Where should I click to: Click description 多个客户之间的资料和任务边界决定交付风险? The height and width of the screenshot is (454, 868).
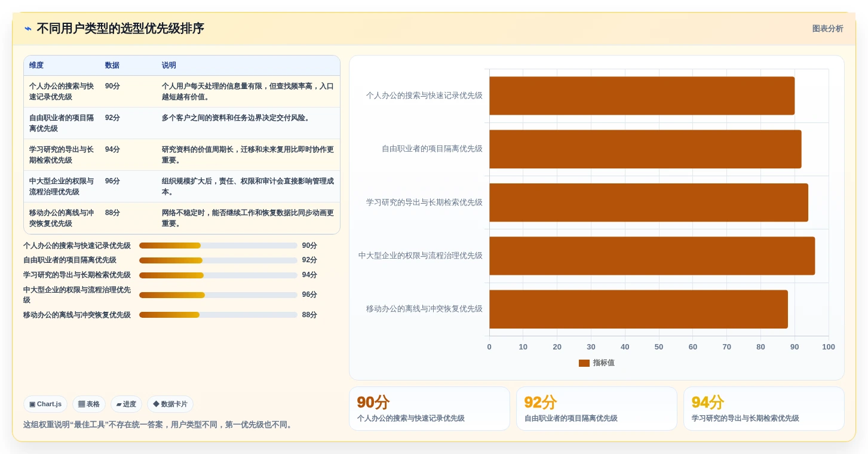237,118
